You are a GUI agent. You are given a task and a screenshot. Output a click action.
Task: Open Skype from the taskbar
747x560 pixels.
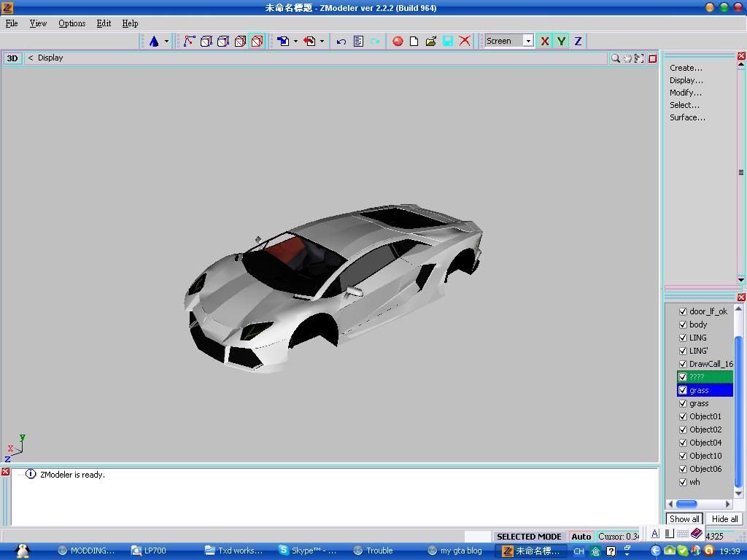coord(308,551)
